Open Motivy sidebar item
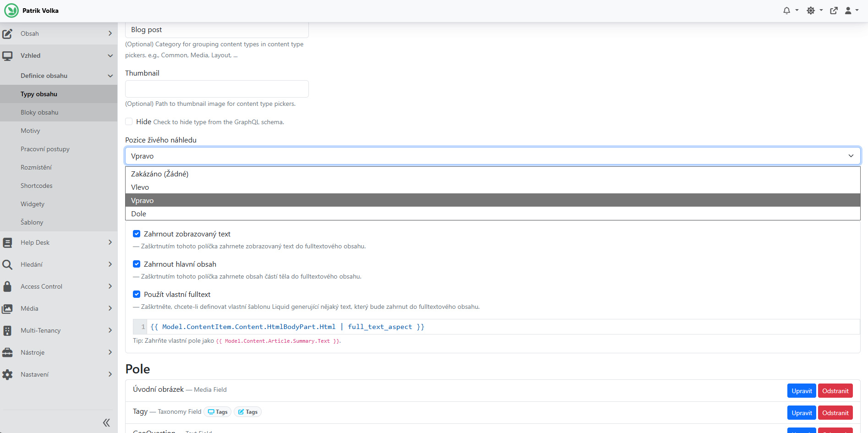The image size is (868, 433). 59,131
